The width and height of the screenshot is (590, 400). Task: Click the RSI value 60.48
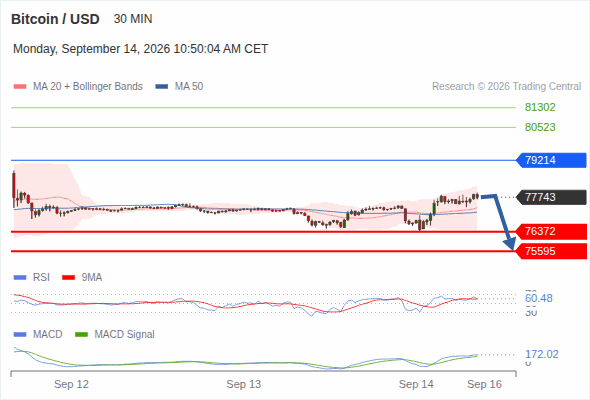539,298
